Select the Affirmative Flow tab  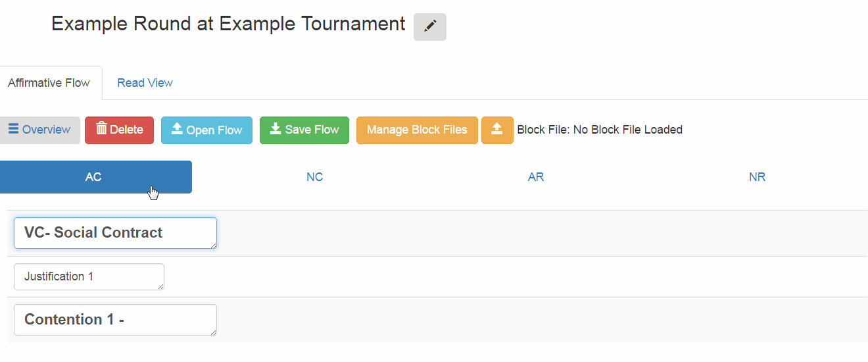tap(49, 83)
